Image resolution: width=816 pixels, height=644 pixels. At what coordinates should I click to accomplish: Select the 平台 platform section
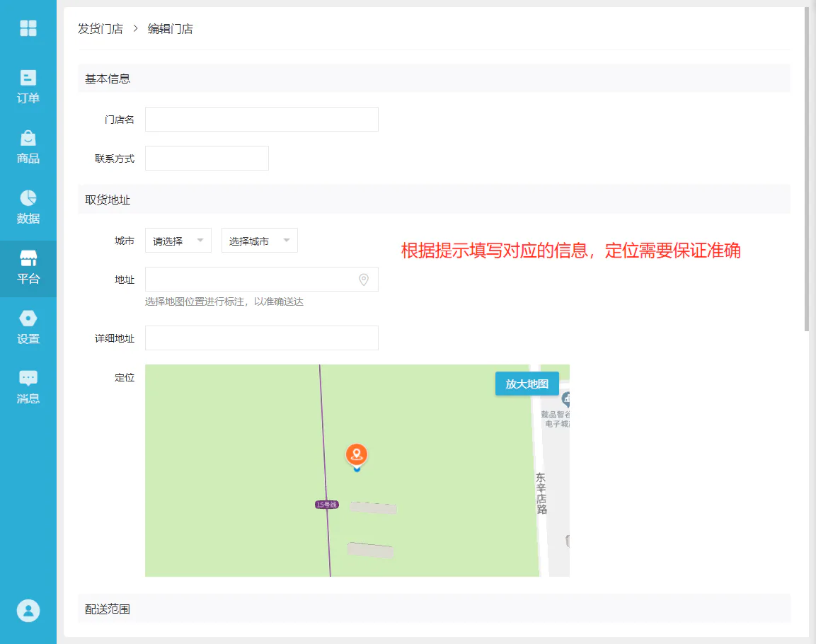[28, 268]
